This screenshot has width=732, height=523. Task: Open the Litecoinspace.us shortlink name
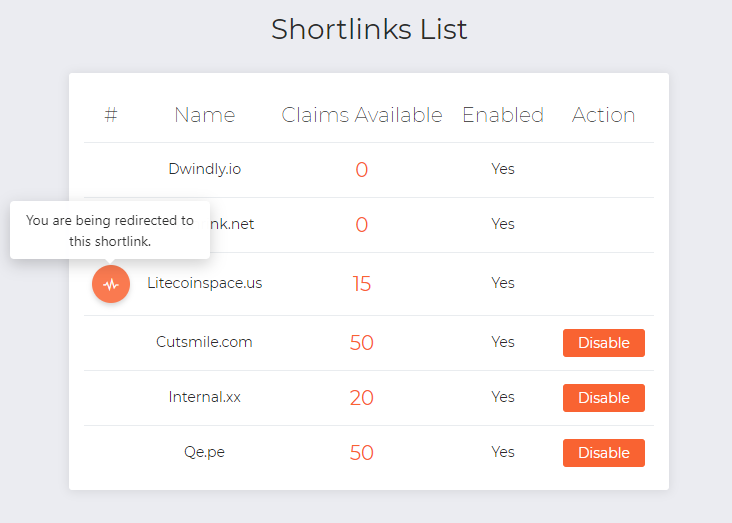pyautogui.click(x=204, y=283)
